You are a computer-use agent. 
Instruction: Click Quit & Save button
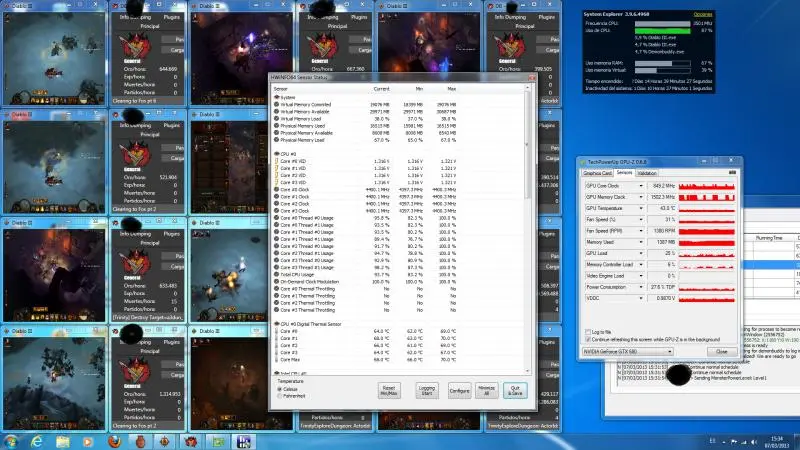click(x=515, y=390)
